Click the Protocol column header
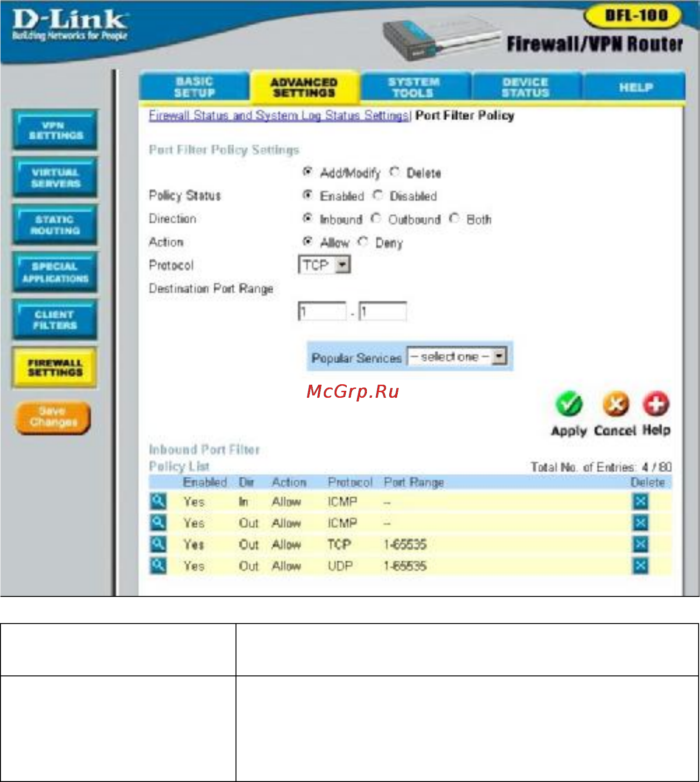This screenshot has height=782, width=700. (350, 482)
